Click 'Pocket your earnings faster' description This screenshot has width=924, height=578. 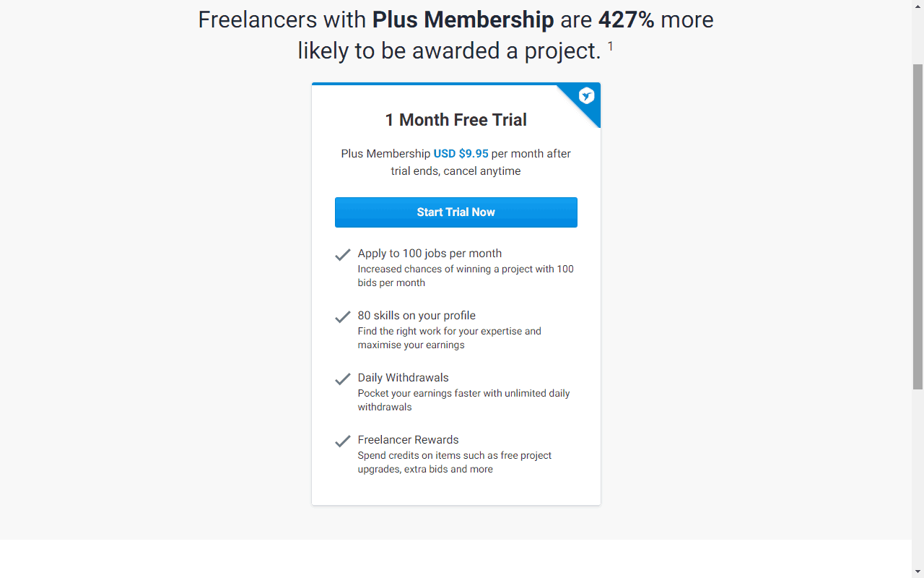tap(464, 400)
